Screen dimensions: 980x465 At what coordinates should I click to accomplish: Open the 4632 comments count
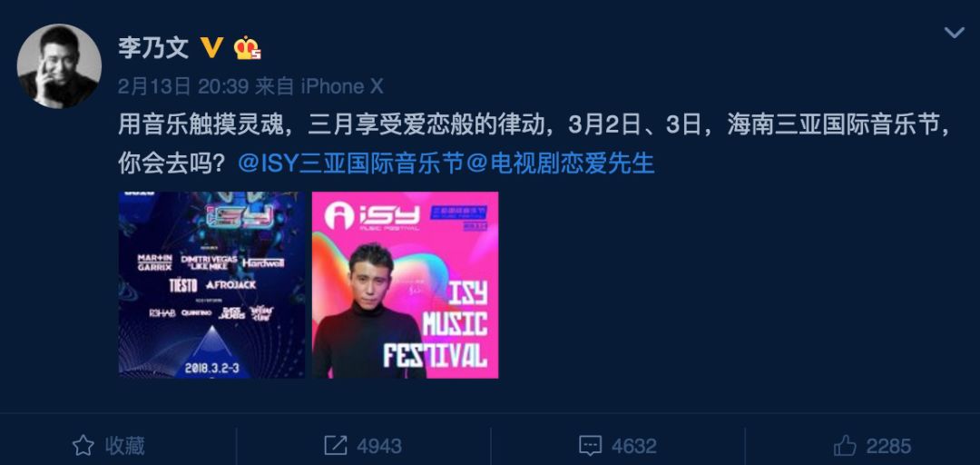coord(633,446)
